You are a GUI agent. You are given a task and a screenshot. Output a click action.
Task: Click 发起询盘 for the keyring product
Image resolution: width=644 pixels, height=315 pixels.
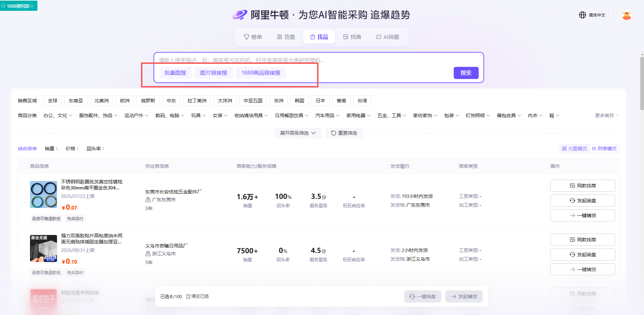point(583,201)
